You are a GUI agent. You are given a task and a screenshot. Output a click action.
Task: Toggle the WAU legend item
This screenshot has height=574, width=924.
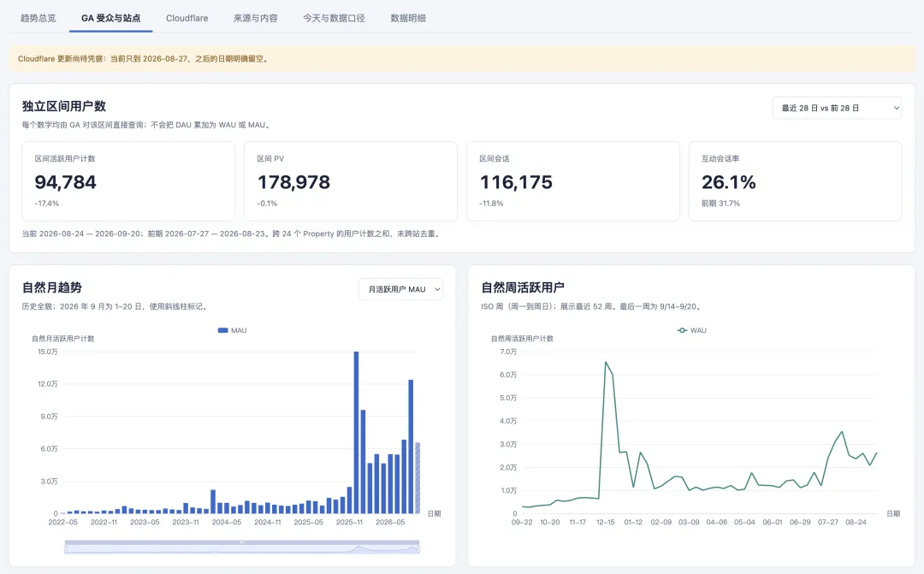[x=692, y=330]
